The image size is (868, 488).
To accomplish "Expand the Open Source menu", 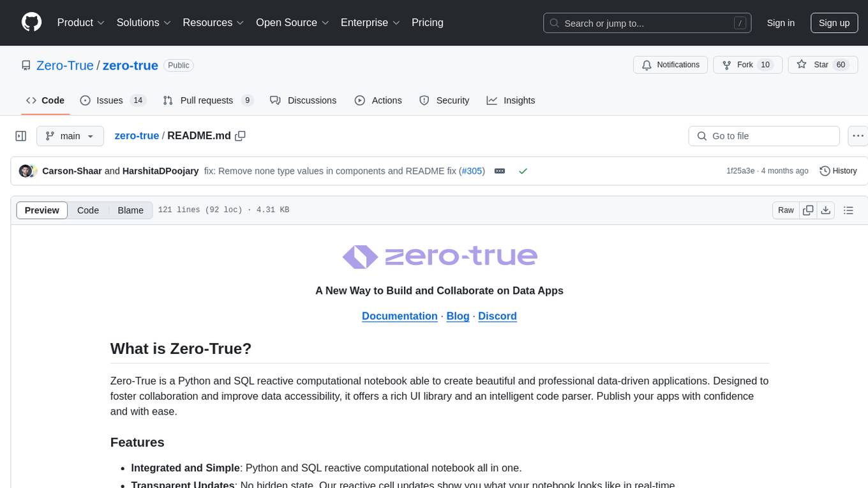I will [292, 22].
